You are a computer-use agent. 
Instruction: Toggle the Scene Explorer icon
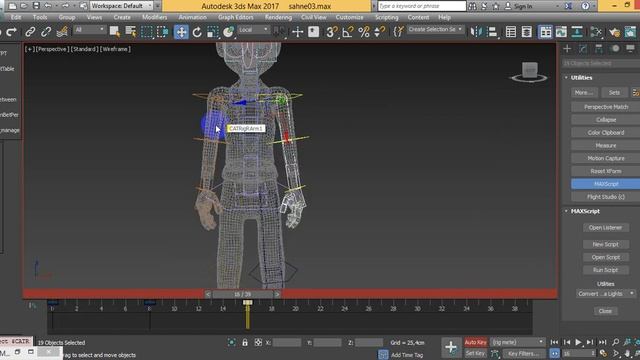(511, 32)
